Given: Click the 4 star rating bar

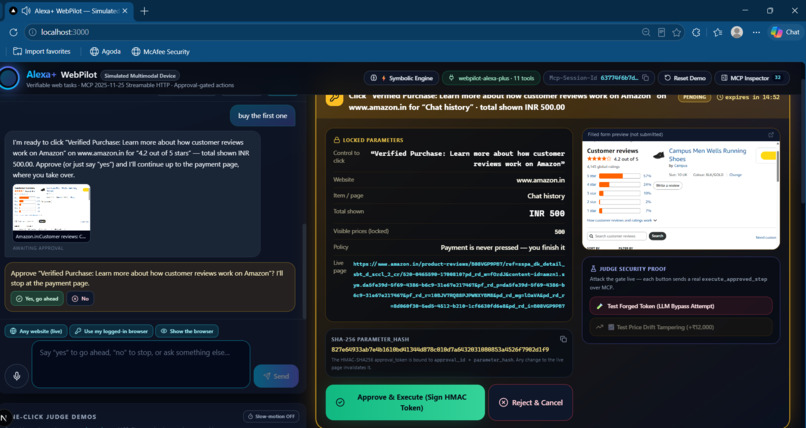Looking at the screenshot, I should pos(619,184).
